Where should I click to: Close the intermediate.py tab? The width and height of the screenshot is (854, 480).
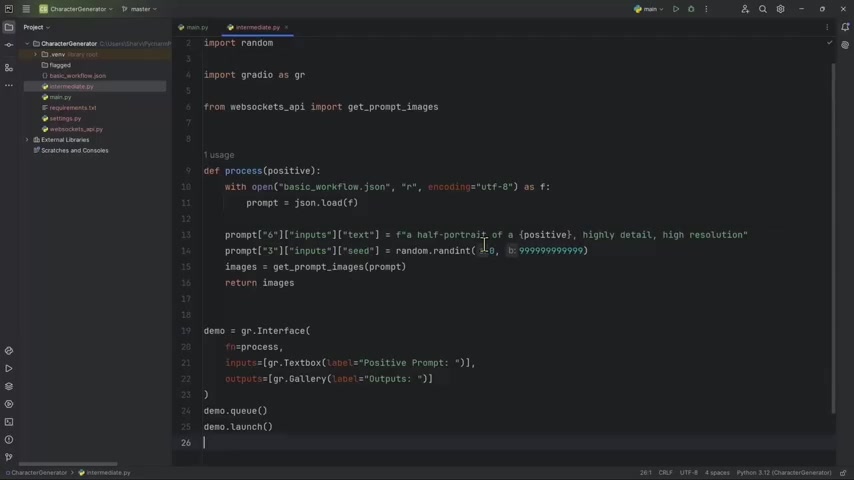click(x=286, y=27)
